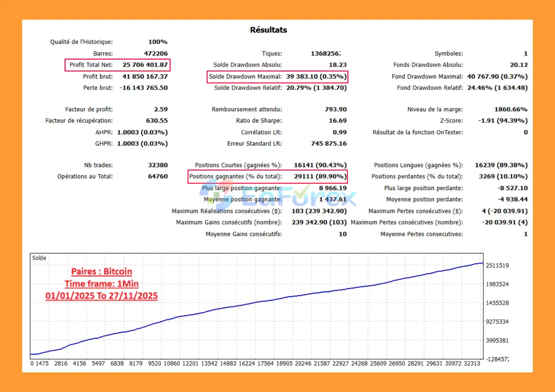Click the Ratio de Sharpe value 16.69
The width and height of the screenshot is (555, 392).
(x=338, y=121)
